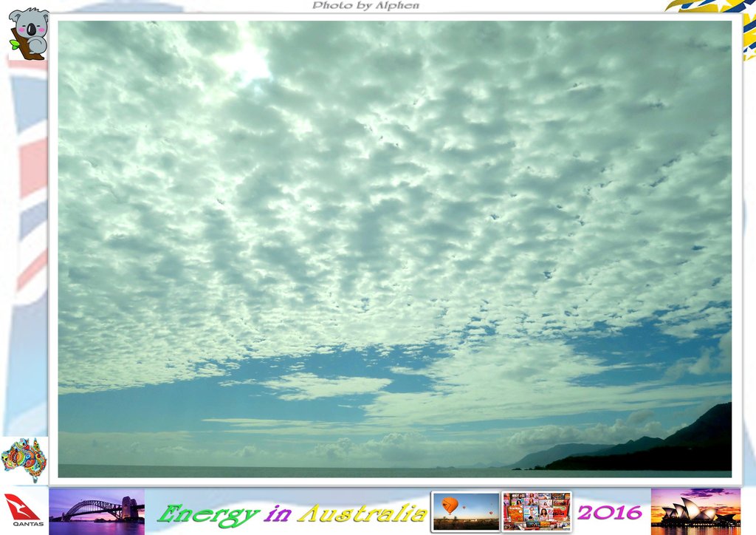756x535 pixels.
Task: Click the pink '2016' year text
Action: (609, 511)
